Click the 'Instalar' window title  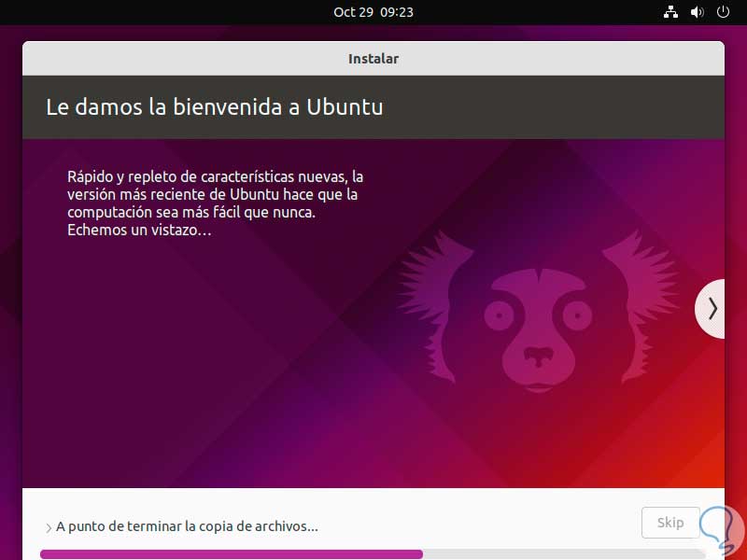[373, 59]
